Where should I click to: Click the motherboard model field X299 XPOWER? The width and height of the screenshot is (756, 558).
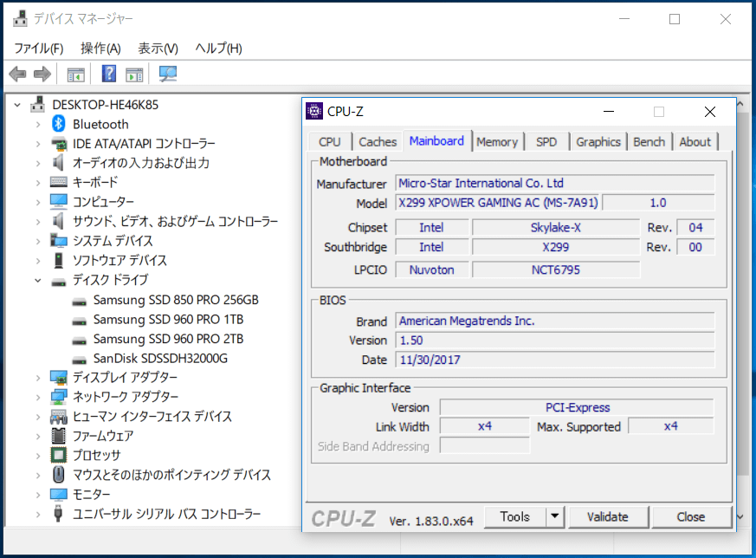tap(497, 203)
